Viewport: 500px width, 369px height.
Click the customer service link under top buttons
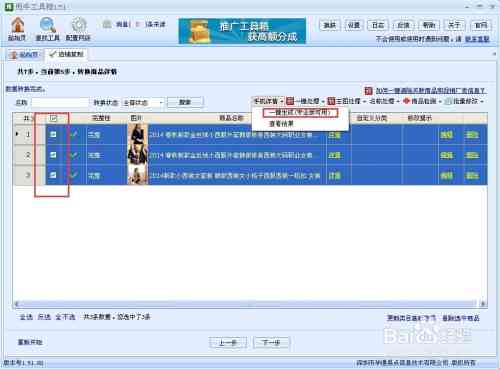(x=477, y=39)
